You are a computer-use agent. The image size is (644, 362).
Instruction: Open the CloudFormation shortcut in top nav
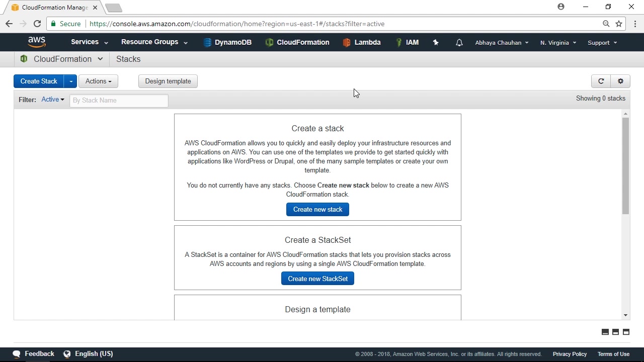[297, 43]
